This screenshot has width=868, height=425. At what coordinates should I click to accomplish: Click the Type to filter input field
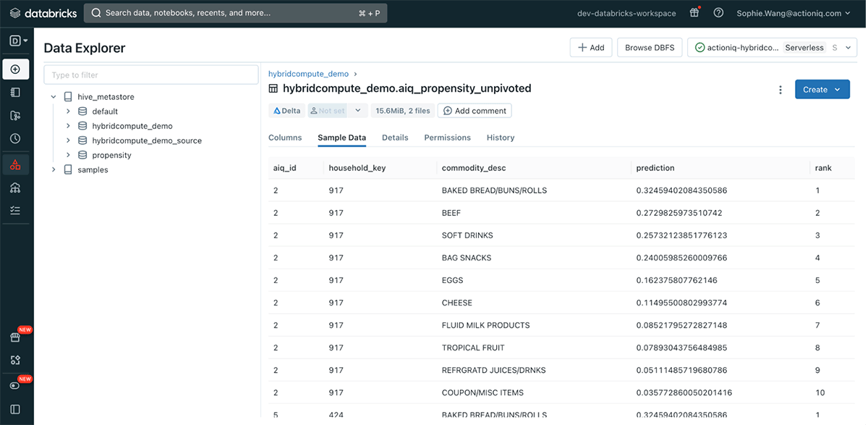(150, 75)
